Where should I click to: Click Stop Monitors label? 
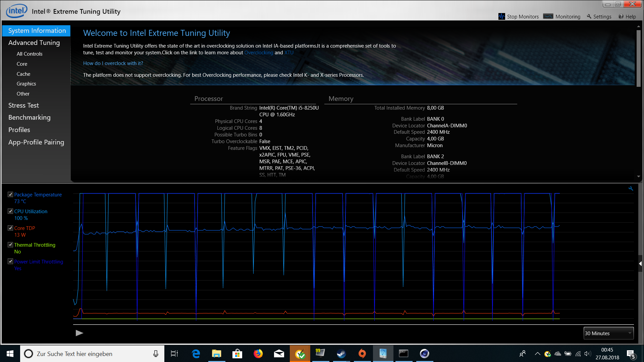[x=523, y=16]
